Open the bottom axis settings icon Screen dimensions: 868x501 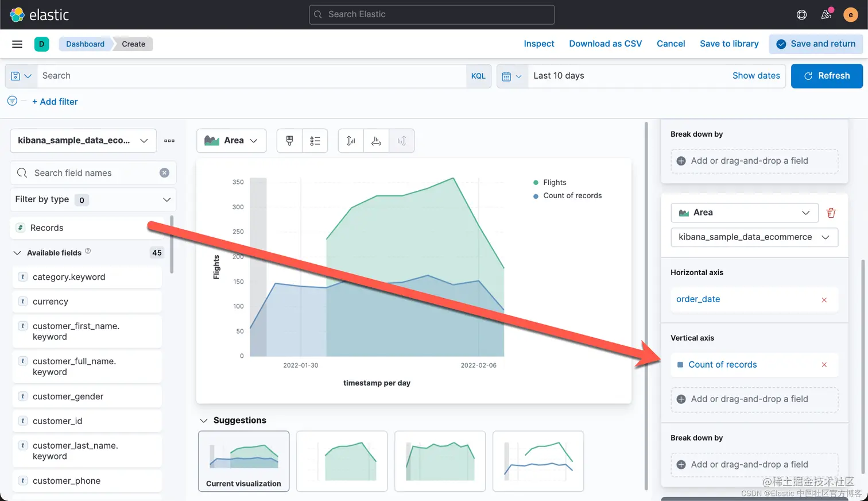[x=376, y=141]
